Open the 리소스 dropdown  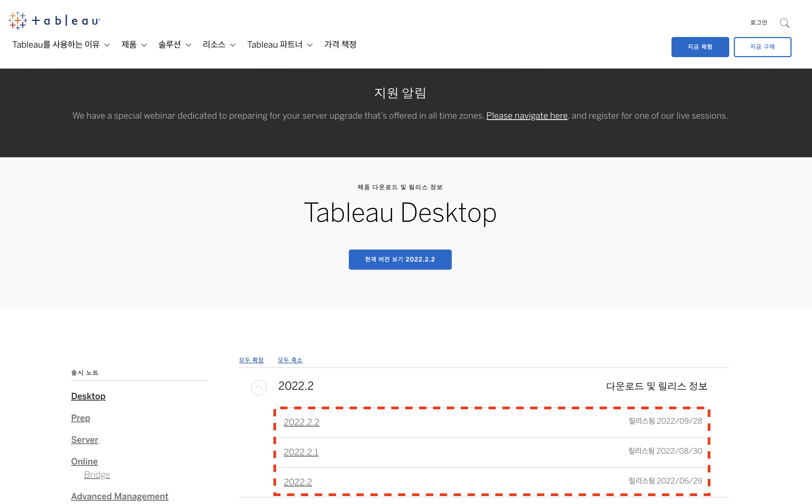[x=219, y=45]
